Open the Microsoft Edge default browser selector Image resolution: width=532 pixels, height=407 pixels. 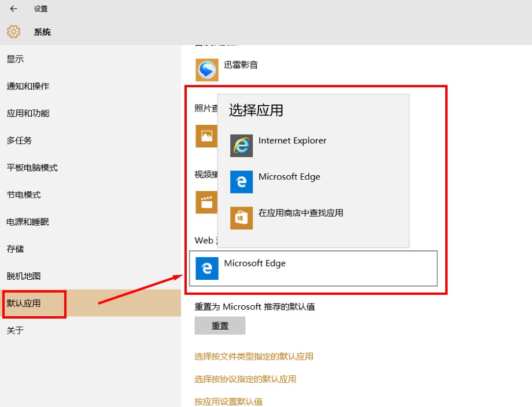coord(313,268)
